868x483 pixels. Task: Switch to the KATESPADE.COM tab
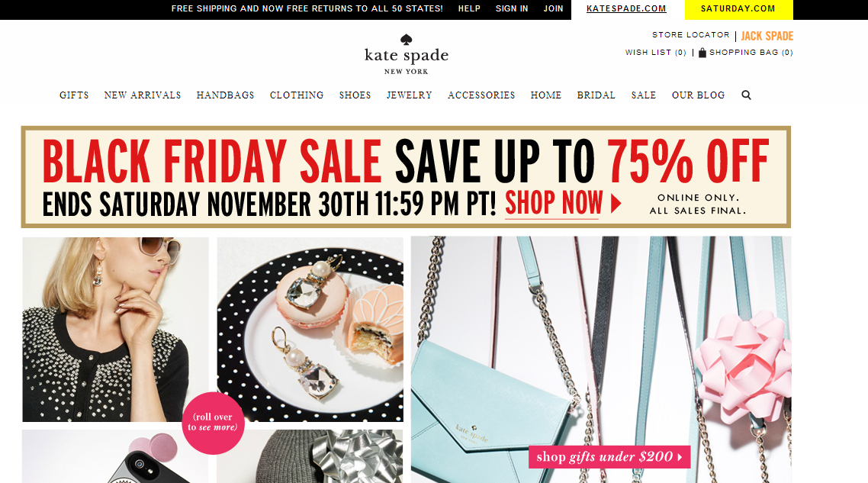pyautogui.click(x=627, y=9)
